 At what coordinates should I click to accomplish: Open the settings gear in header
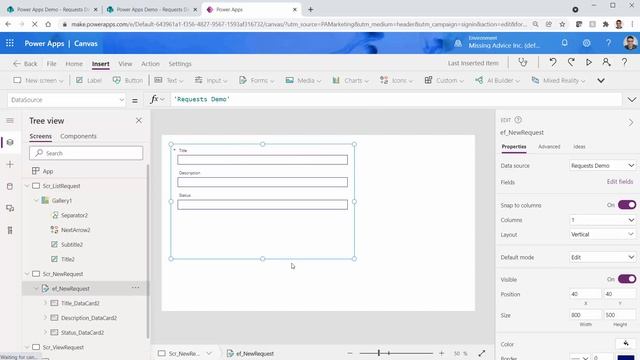pyautogui.click(x=587, y=43)
